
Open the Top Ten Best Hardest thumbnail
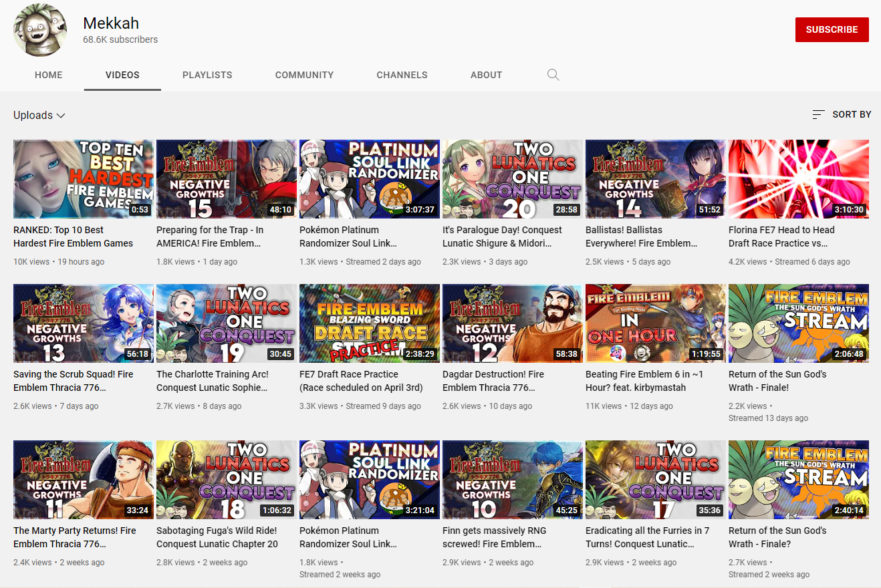click(x=84, y=179)
